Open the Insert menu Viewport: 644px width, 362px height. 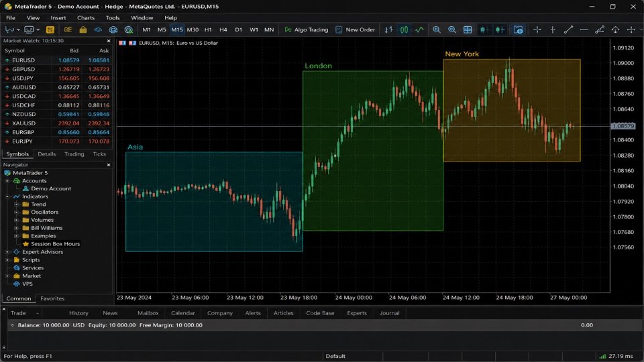(58, 17)
